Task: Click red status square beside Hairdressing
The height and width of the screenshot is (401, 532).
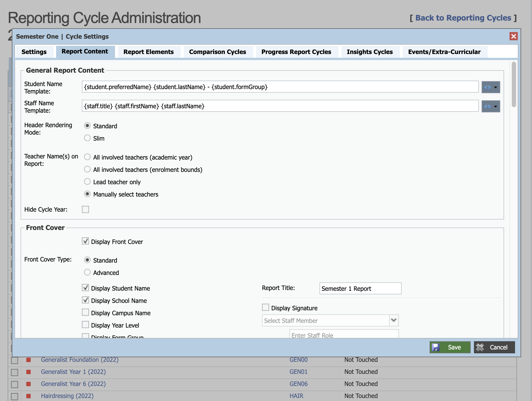Action: pyautogui.click(x=28, y=396)
